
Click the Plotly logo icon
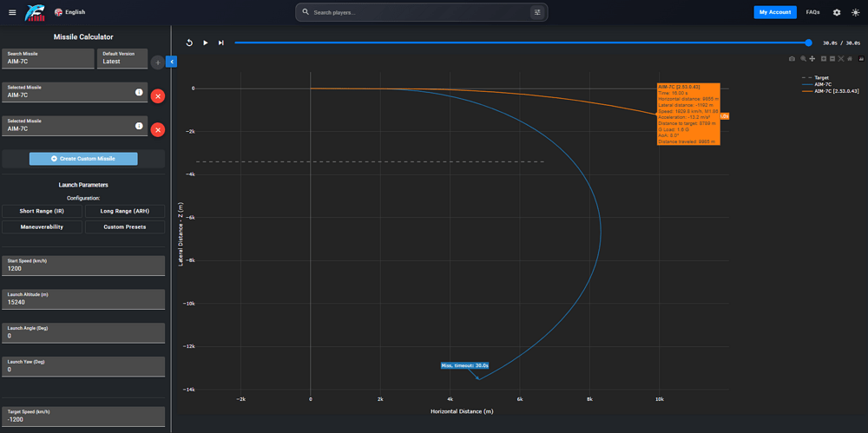(x=861, y=59)
